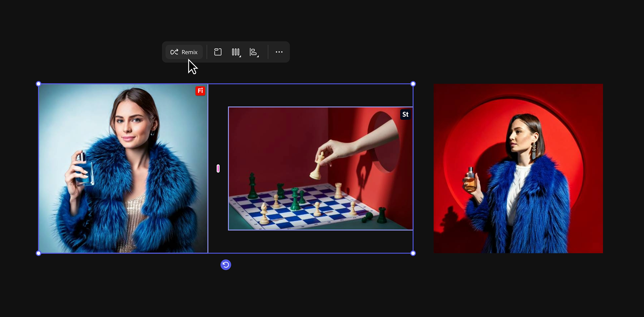Screen dimensions: 644x317
Task: Click the Fi Firefly badge on portrait
Action: coord(200,91)
